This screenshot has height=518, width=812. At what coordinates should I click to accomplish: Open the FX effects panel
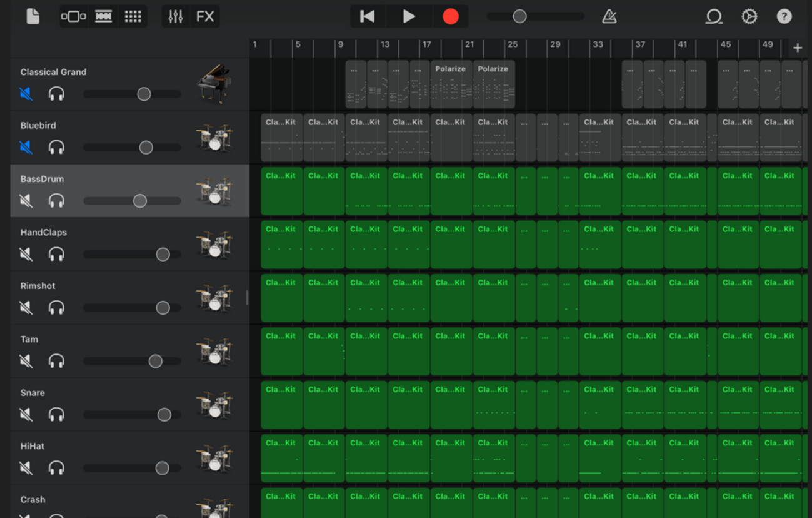(205, 16)
